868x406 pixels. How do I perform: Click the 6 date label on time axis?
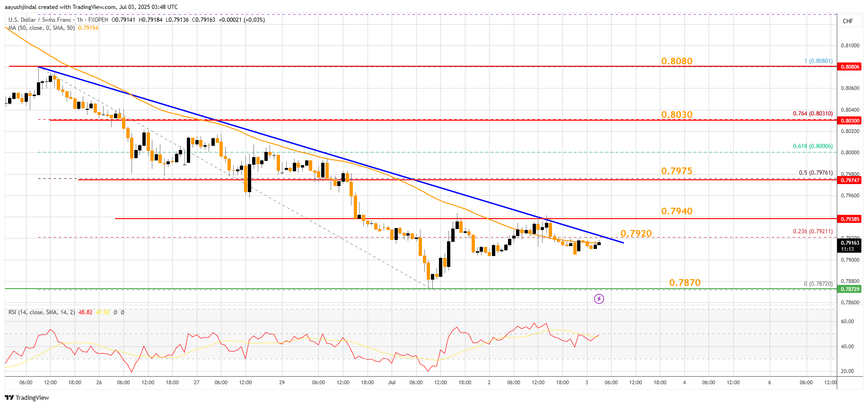(770, 382)
